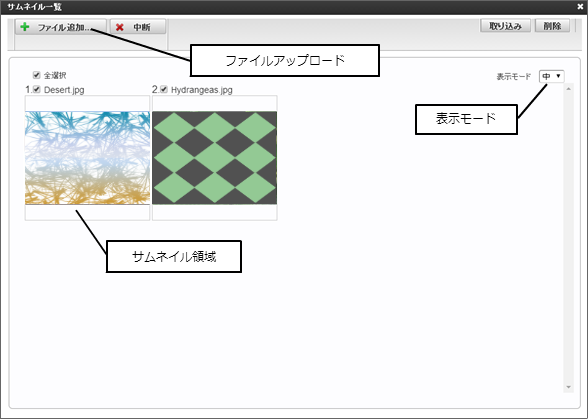
Task: Click the ファイル追加... button
Action: tap(61, 27)
